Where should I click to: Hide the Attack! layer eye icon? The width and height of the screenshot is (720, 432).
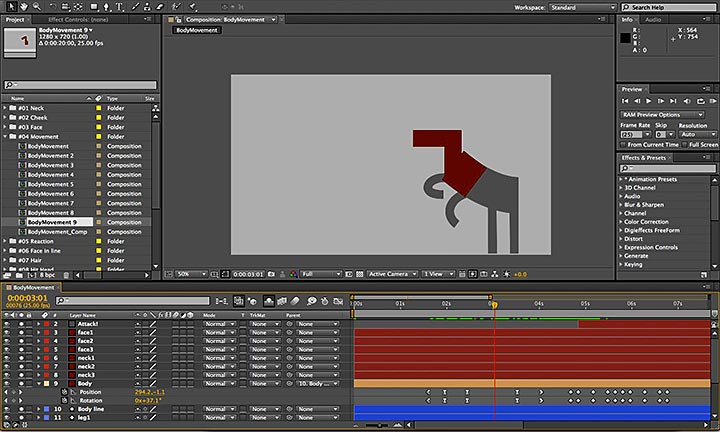click(6, 324)
